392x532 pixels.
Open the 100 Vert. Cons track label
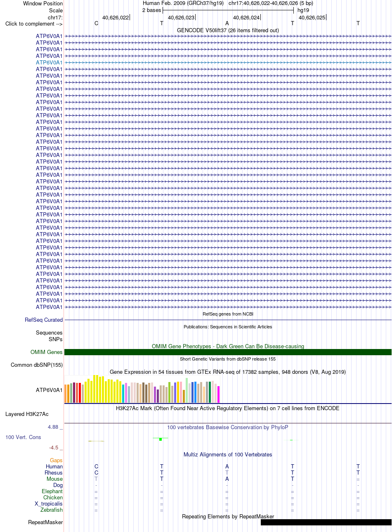(x=23, y=437)
